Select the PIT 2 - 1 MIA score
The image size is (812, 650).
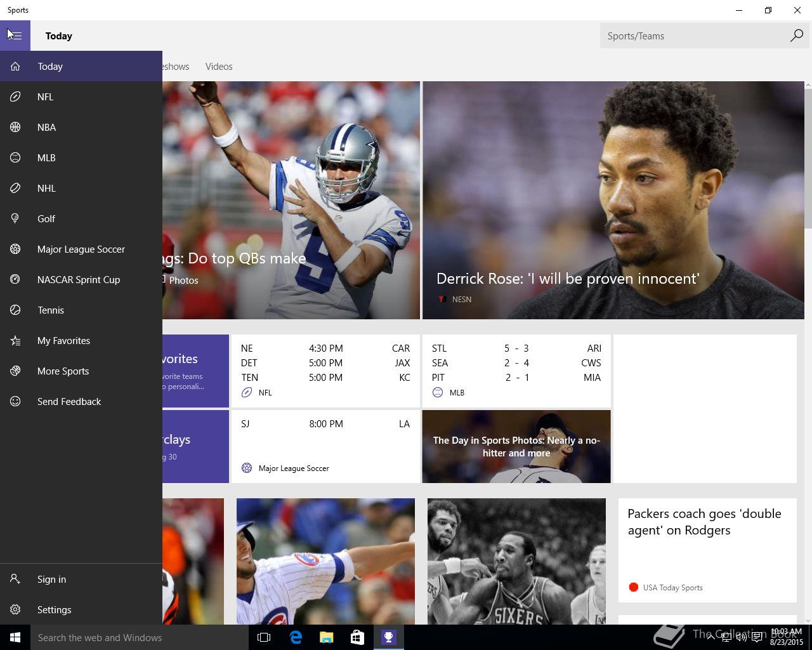tap(516, 377)
